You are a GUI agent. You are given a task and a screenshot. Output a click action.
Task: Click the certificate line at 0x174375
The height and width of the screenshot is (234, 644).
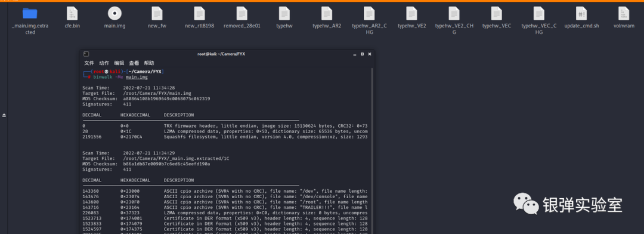coord(225,229)
